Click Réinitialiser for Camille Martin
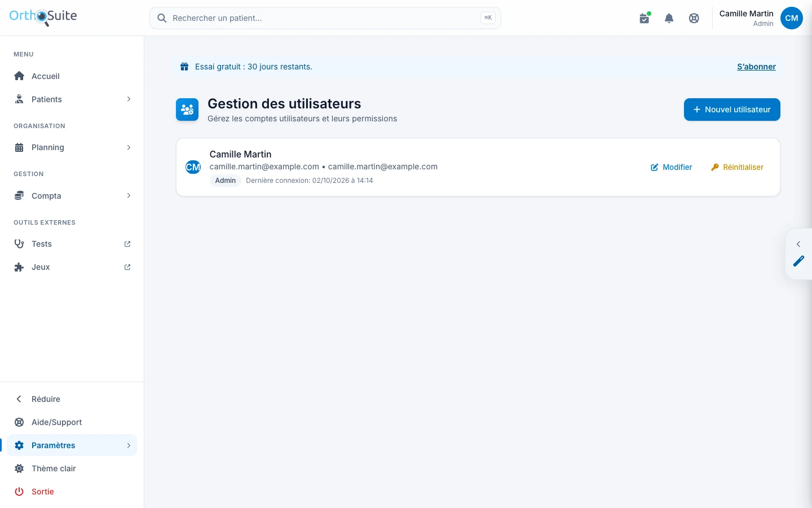Image resolution: width=812 pixels, height=508 pixels. (x=737, y=167)
